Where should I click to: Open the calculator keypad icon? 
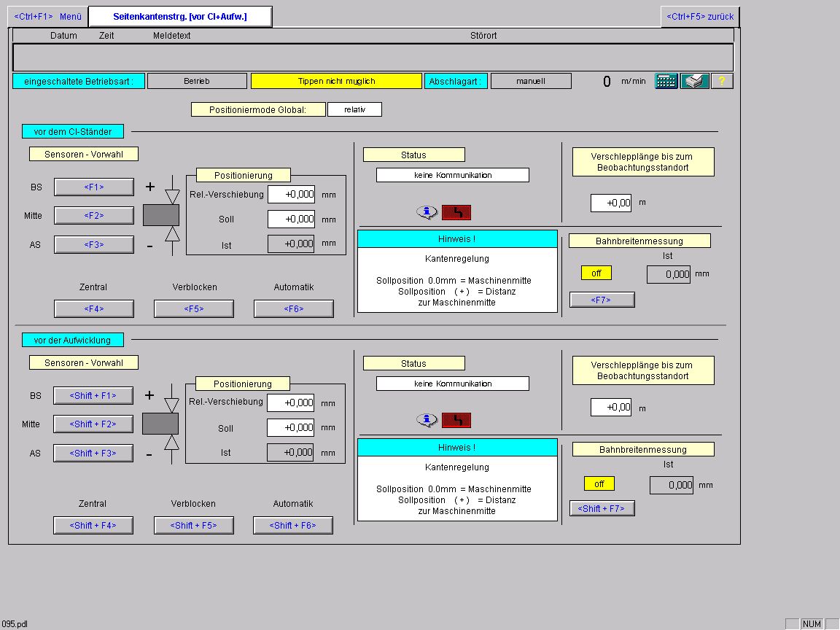tap(666, 82)
